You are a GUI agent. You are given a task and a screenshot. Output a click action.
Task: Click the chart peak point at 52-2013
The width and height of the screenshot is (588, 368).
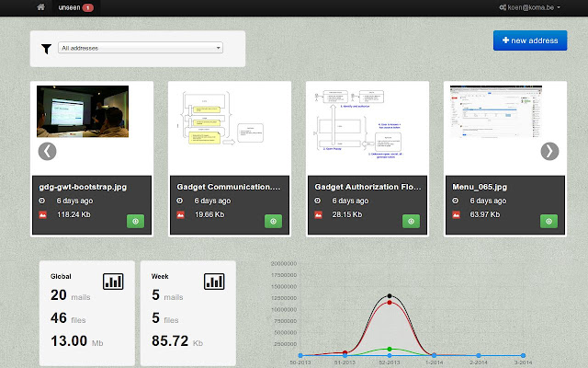(x=390, y=295)
